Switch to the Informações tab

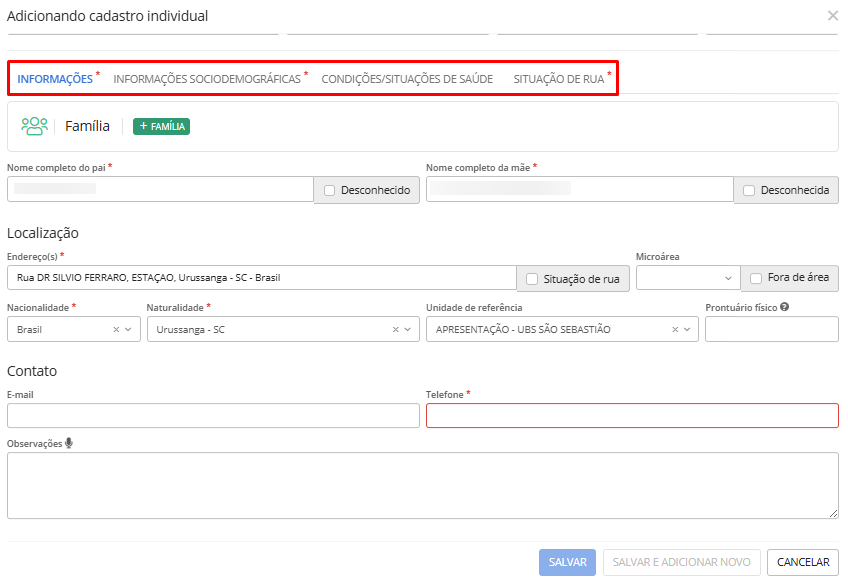coord(55,79)
